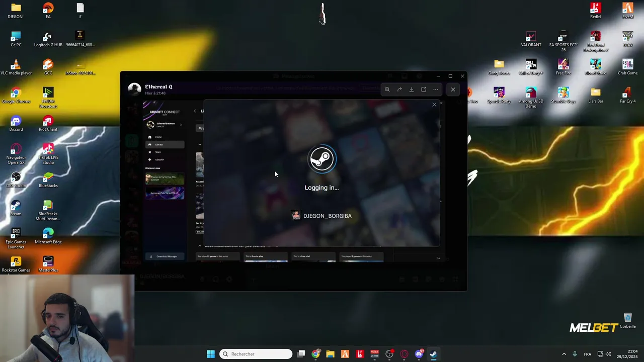Select the Corbeille recycle bin icon

tap(628, 321)
